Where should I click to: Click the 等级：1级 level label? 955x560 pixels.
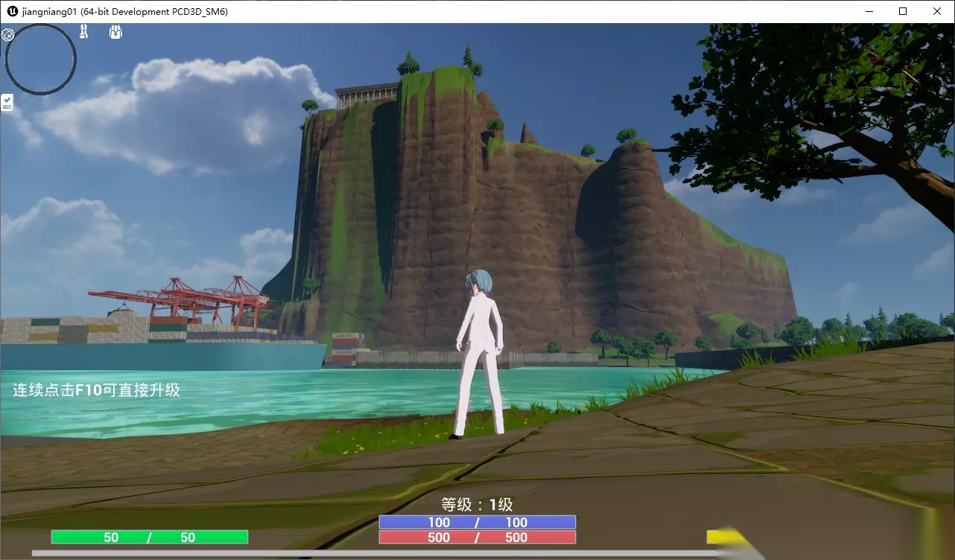click(477, 505)
